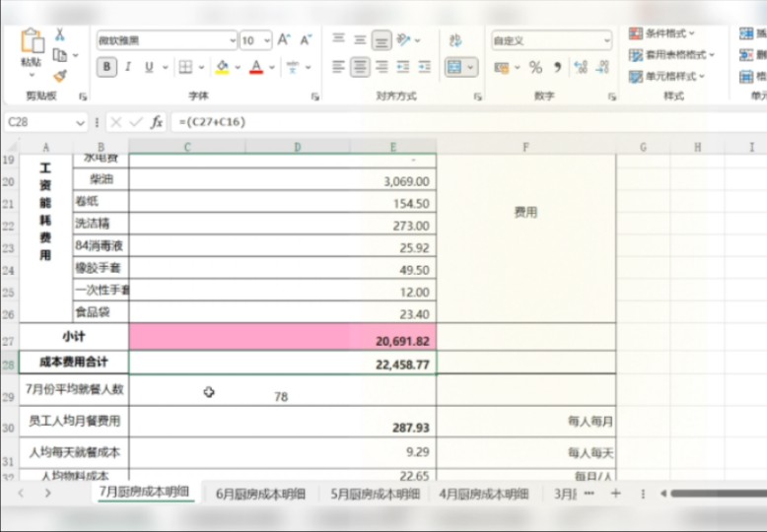Align text to top
Viewport: 767px width, 532px height.
[x=338, y=39]
